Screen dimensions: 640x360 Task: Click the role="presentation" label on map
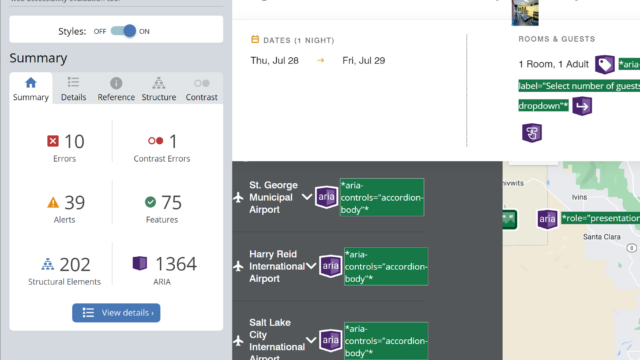point(600,218)
